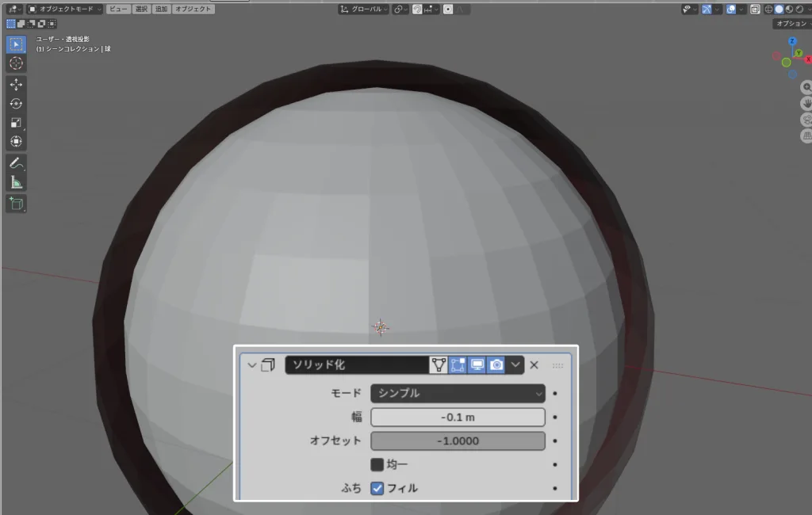Switch to rendered viewport shading
The height and width of the screenshot is (515, 812).
799,10
